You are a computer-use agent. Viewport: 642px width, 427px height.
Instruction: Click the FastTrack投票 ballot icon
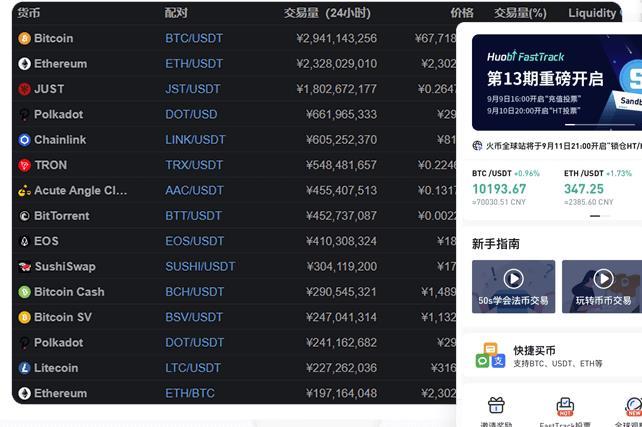click(x=565, y=406)
